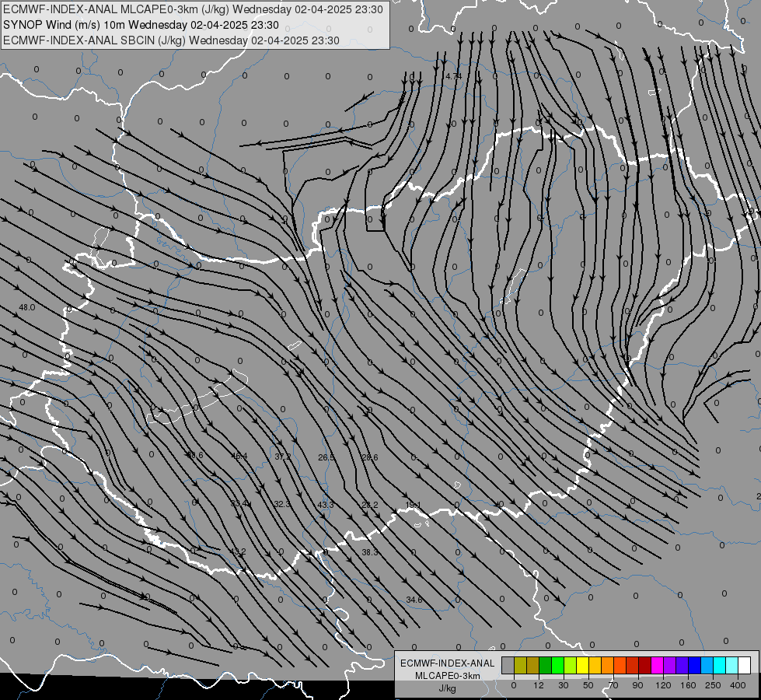Pick the sky blue legend swatch
761x700 pixels.
707,666
